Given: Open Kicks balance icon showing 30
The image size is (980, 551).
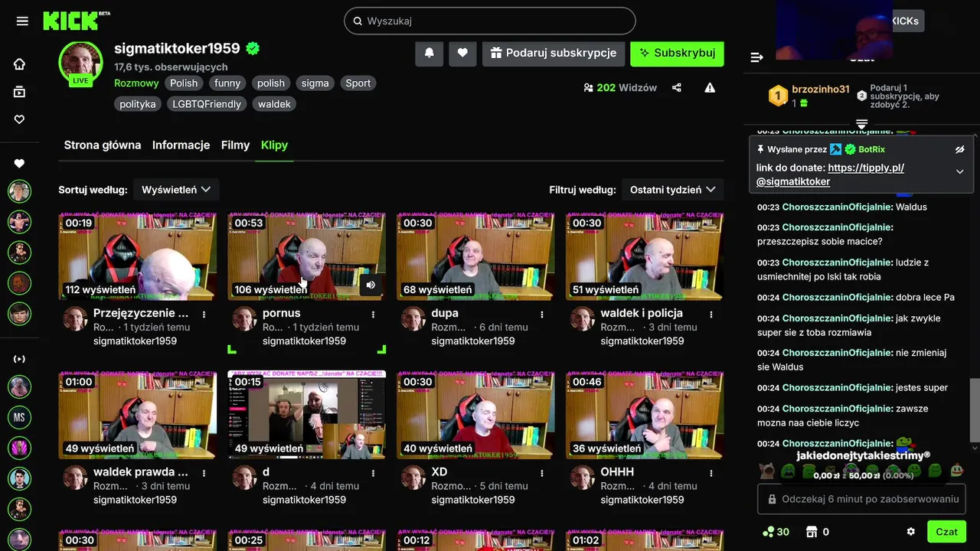Looking at the screenshot, I should [x=776, y=532].
